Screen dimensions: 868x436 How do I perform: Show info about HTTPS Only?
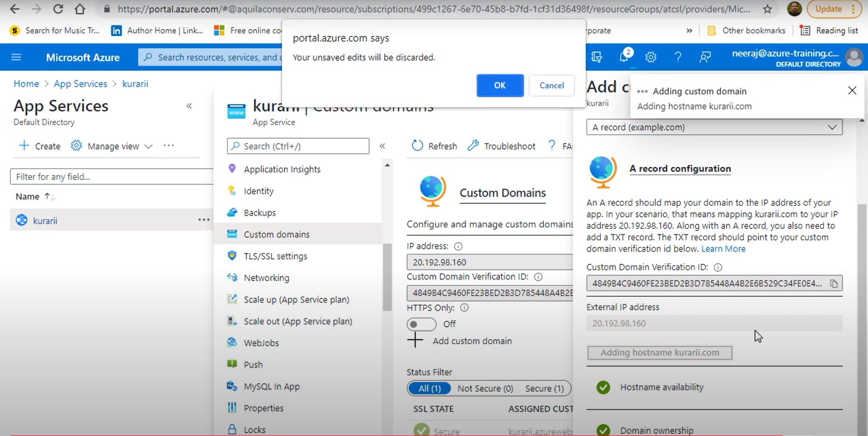pos(464,308)
